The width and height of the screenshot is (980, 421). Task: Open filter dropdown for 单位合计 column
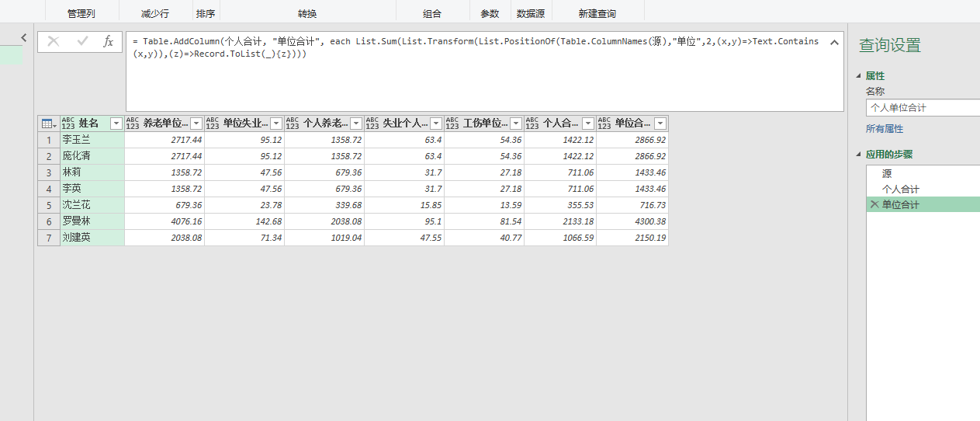[660, 124]
